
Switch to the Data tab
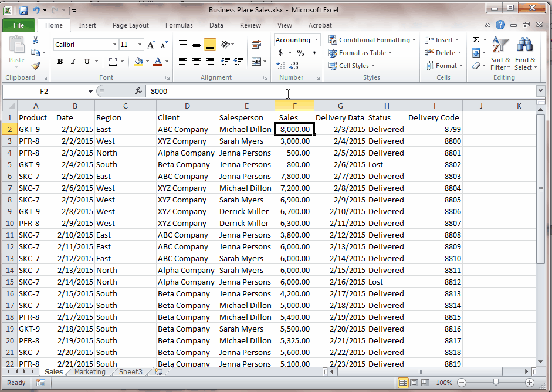tap(216, 25)
